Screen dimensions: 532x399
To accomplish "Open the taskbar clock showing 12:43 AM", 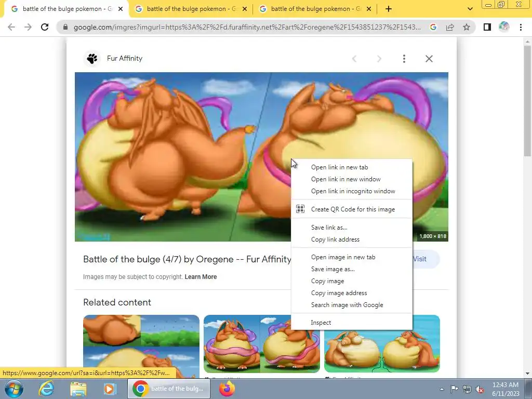I will coord(505,389).
